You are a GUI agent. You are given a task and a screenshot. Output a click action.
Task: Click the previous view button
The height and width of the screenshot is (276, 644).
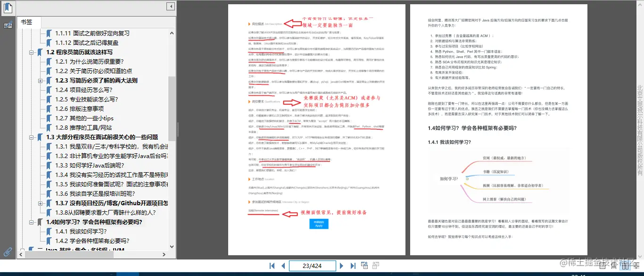[x=364, y=266]
